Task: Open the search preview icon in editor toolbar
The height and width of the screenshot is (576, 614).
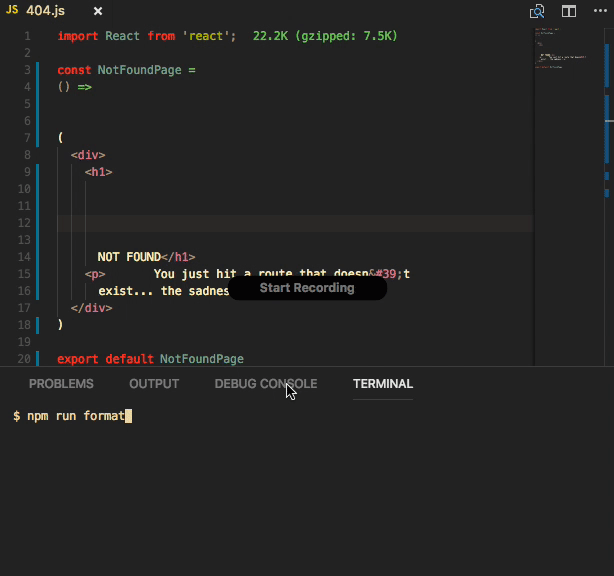Action: (x=537, y=11)
